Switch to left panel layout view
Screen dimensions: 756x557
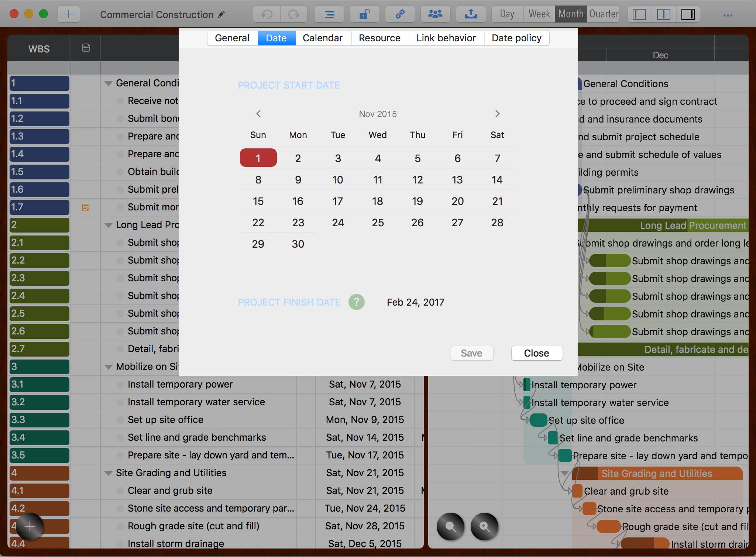[639, 14]
